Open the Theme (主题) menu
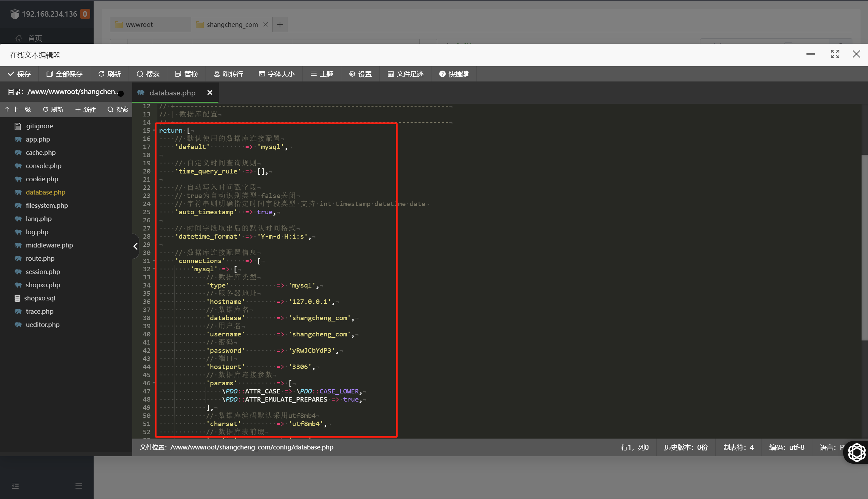This screenshot has width=868, height=499. pos(322,74)
